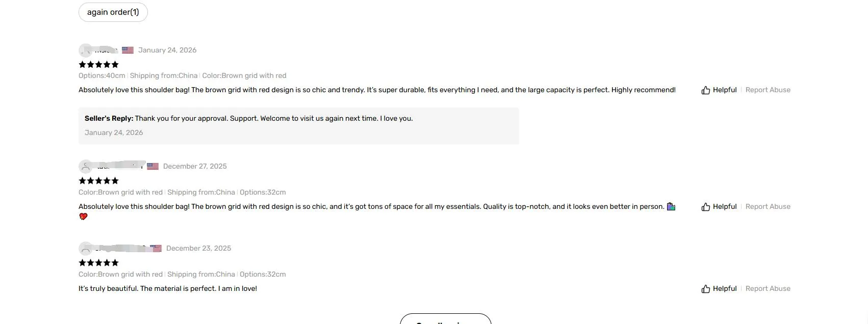Filter reviews by "again order(1)" tag
The image size is (868, 324).
[113, 12]
